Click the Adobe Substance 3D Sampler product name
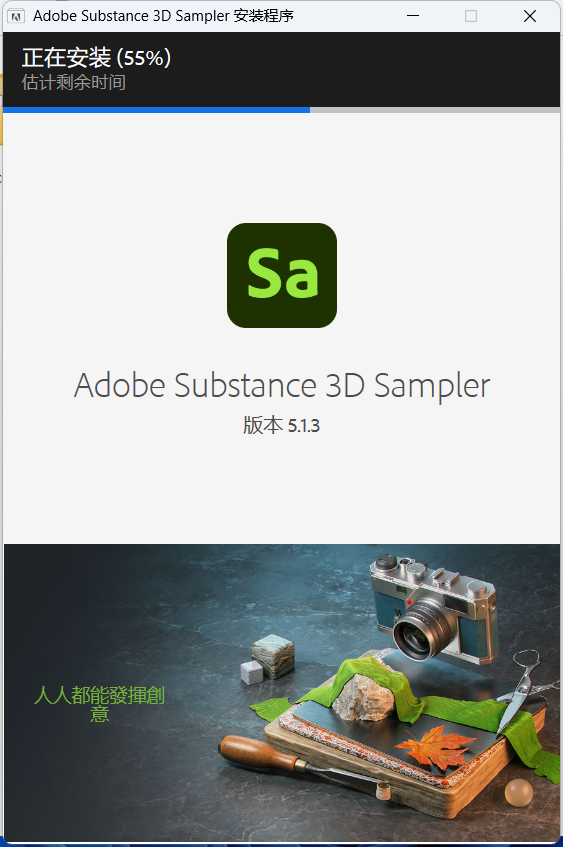 (282, 385)
